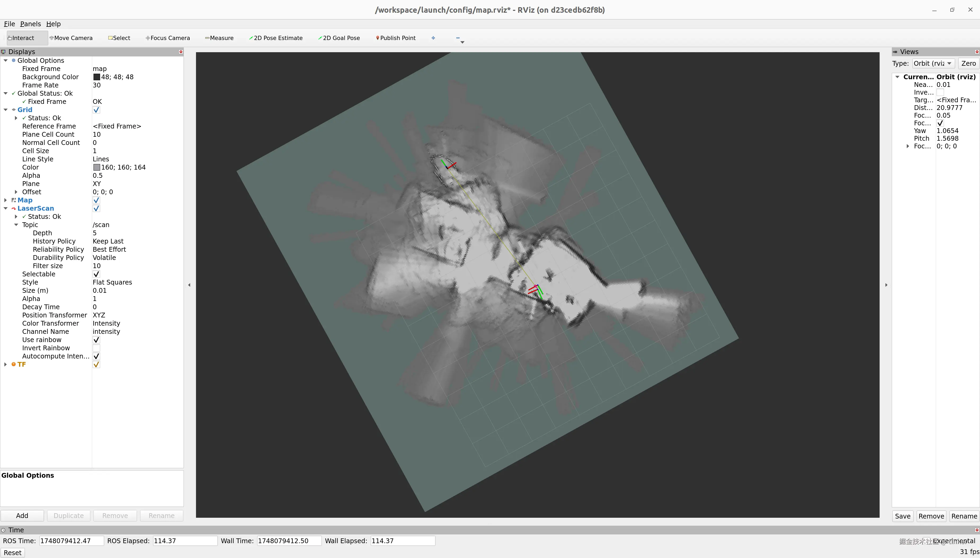Image resolution: width=980 pixels, height=558 pixels.
Task: Expand the TF display tree item
Action: click(5, 365)
